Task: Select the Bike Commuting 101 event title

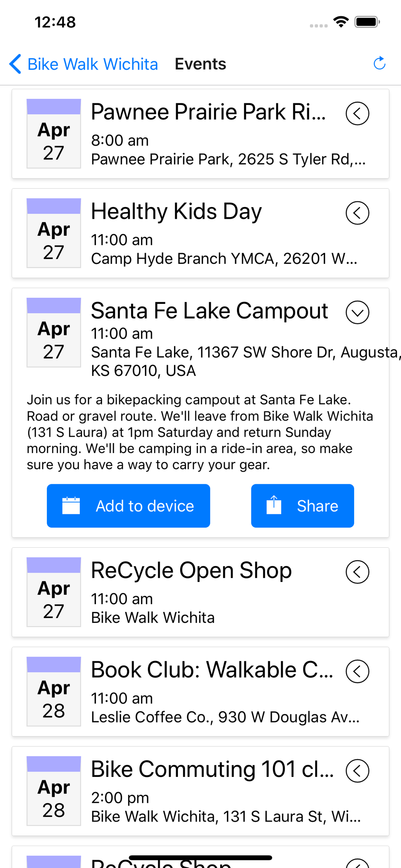Action: click(x=213, y=769)
